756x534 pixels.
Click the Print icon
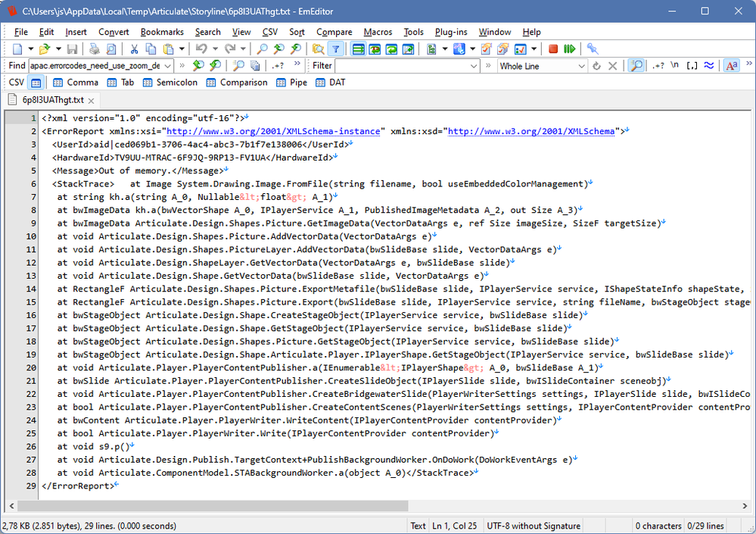(95, 49)
